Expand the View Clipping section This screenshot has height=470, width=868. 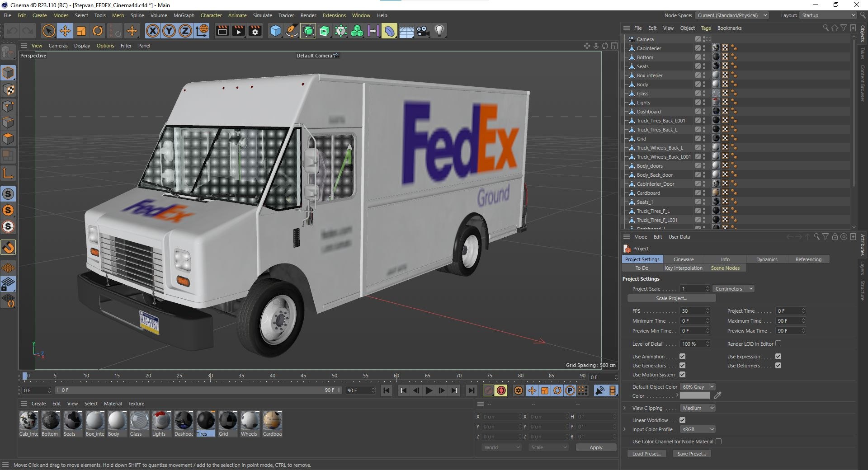pos(625,408)
